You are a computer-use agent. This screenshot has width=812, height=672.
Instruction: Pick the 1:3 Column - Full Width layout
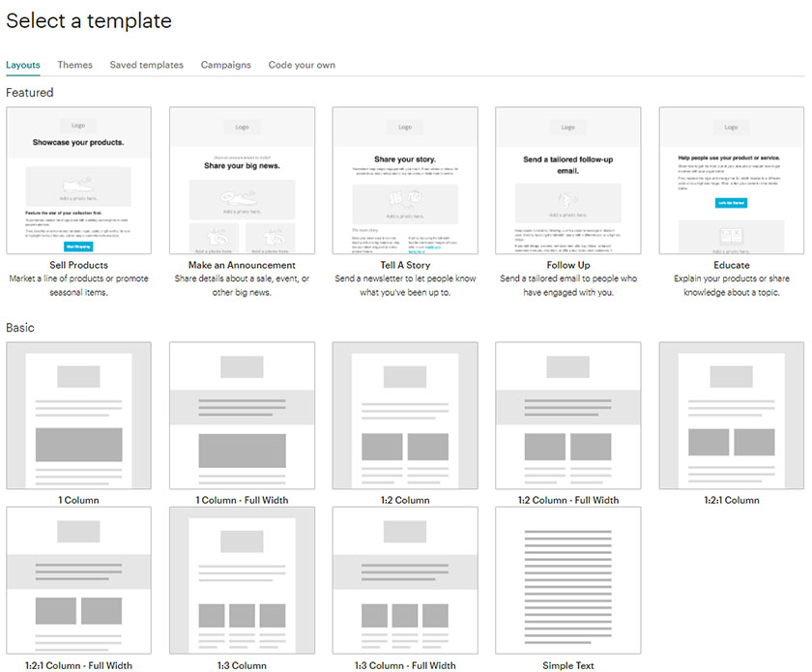tap(405, 580)
